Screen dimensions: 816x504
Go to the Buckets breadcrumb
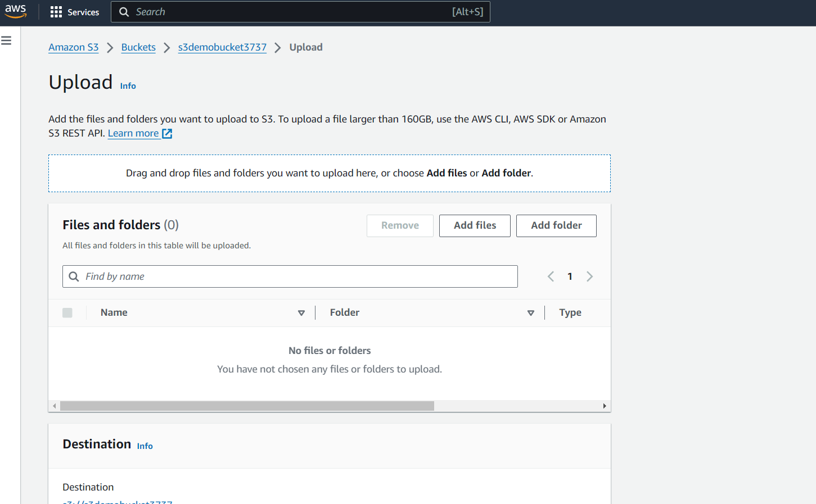click(138, 47)
